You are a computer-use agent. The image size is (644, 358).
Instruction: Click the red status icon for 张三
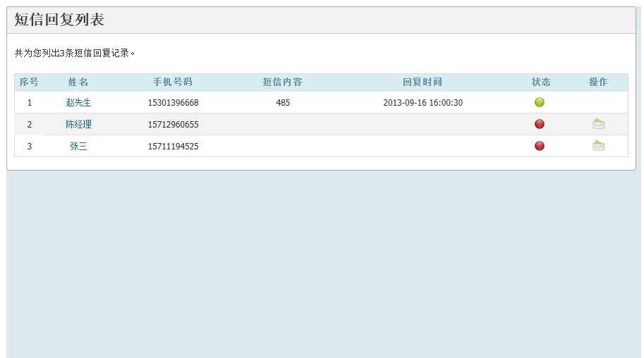pos(540,146)
